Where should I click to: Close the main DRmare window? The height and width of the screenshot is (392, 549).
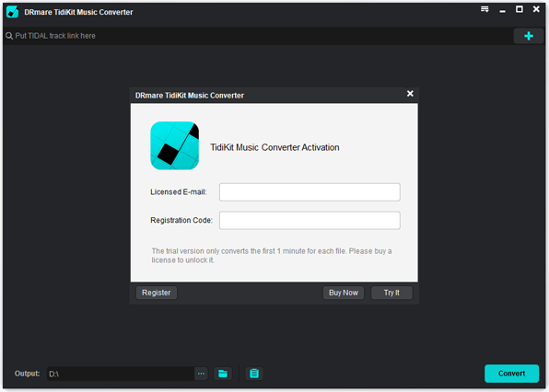point(536,9)
